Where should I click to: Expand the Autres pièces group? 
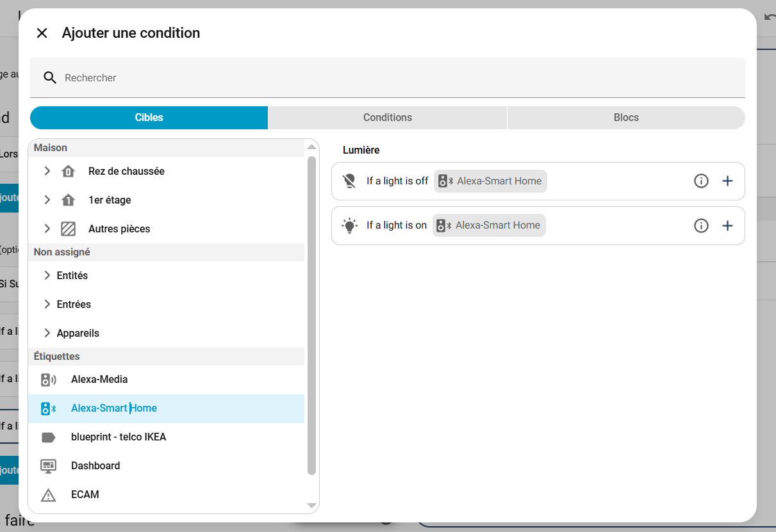click(47, 229)
